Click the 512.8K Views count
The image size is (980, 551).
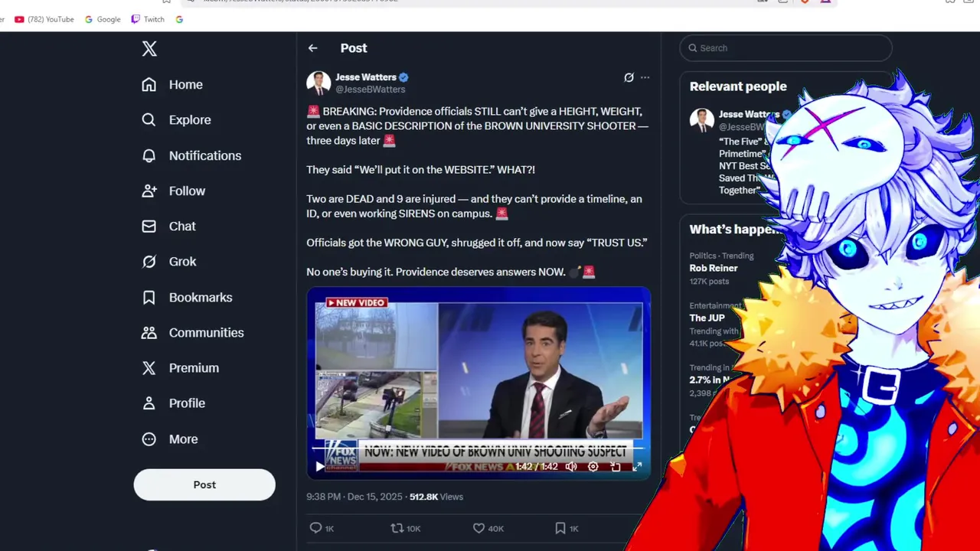436,497
